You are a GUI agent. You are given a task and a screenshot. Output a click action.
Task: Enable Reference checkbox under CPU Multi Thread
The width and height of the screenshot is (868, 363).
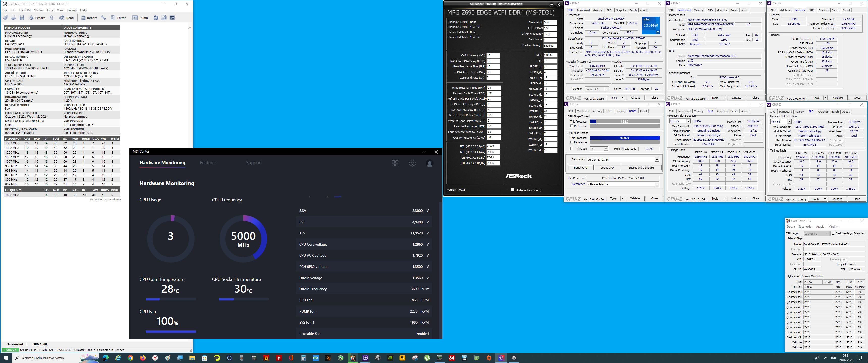572,142
